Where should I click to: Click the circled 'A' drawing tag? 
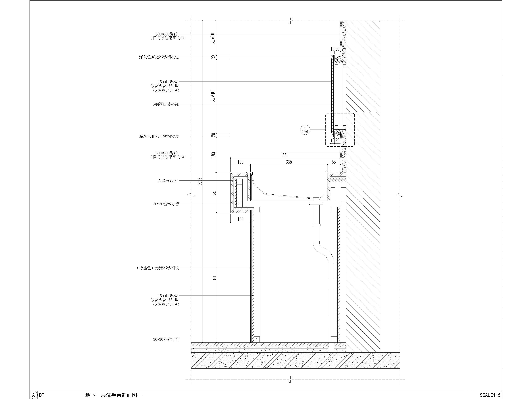point(34,395)
